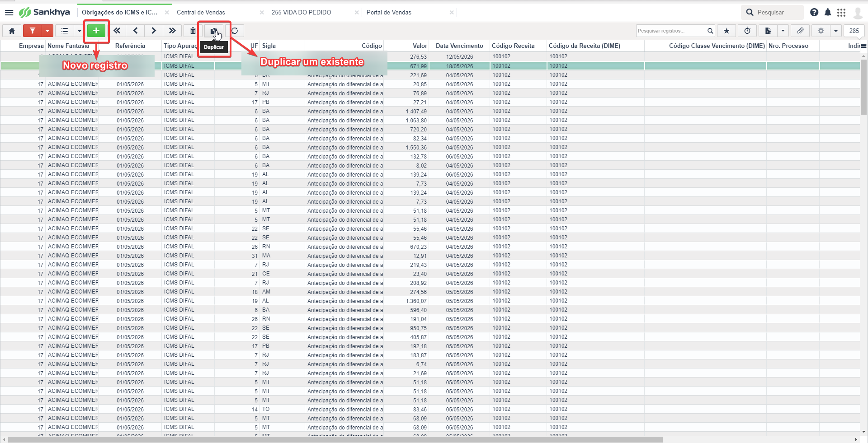This screenshot has width=868, height=443.
Task: Close the 255 VIDA DO PEDIDO tab
Action: click(x=357, y=12)
